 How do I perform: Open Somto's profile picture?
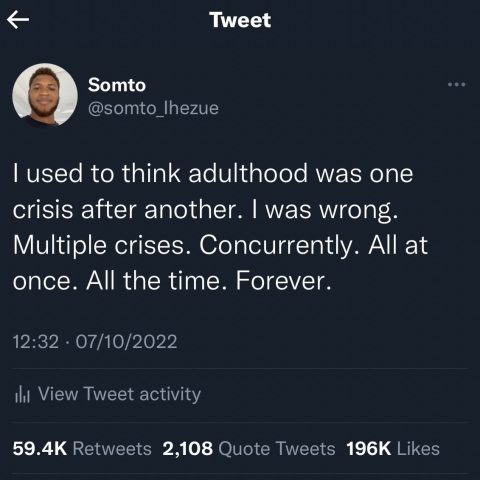[x=45, y=96]
